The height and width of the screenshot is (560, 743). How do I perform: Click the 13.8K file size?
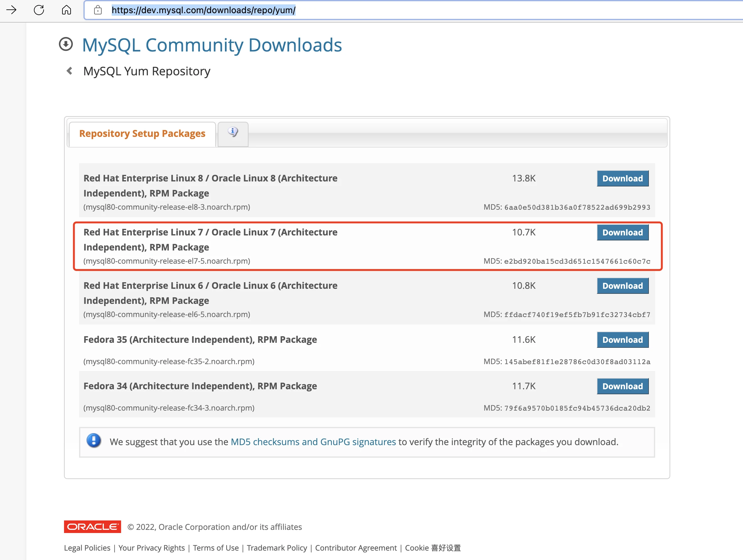pyautogui.click(x=523, y=179)
